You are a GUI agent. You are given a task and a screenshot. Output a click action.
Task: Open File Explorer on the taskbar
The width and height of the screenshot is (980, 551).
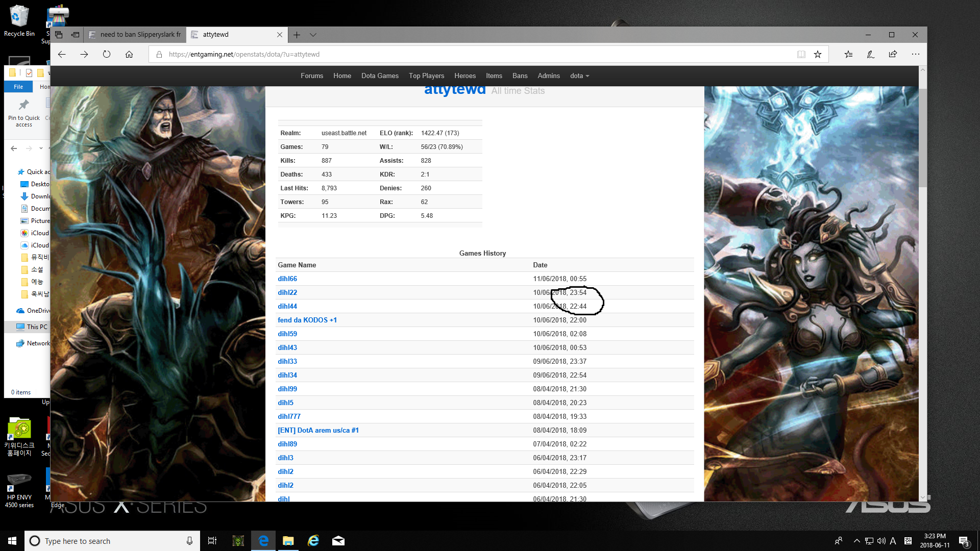point(288,541)
